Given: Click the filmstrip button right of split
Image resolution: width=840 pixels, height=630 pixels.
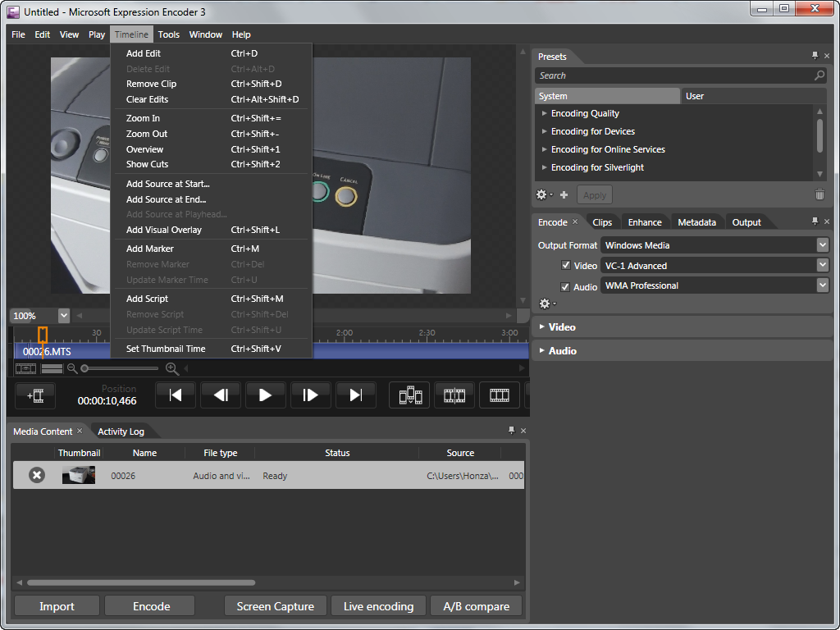Looking at the screenshot, I should tap(500, 395).
